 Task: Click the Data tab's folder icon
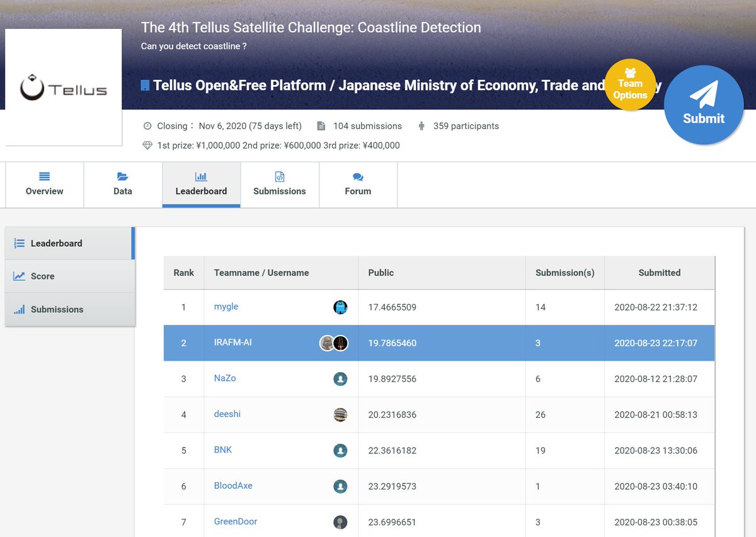pos(122,176)
